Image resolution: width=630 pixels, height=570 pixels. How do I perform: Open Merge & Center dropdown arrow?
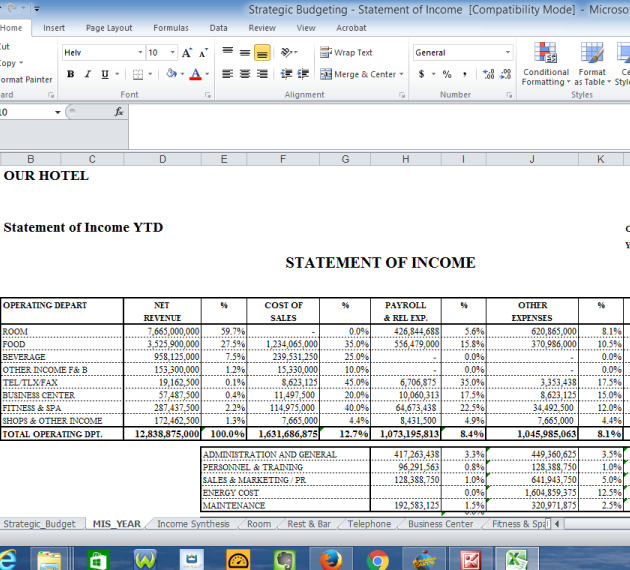tap(401, 74)
